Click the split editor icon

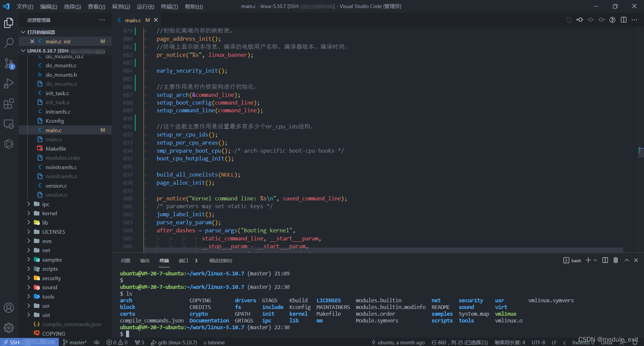coord(623,20)
